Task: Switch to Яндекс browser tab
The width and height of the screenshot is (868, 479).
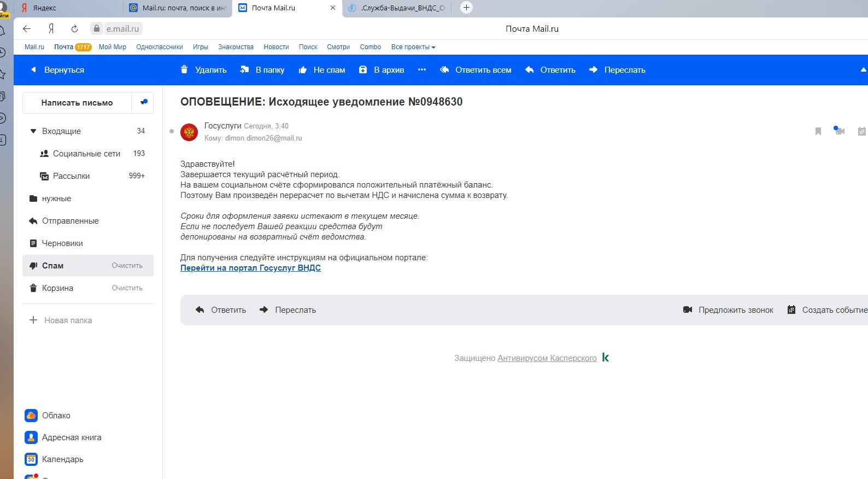Action: coord(68,8)
